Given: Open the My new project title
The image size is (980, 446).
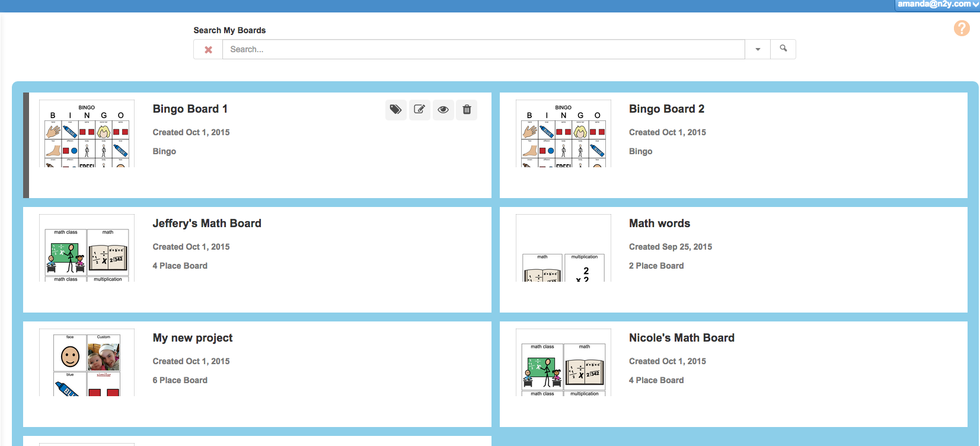Looking at the screenshot, I should 193,338.
